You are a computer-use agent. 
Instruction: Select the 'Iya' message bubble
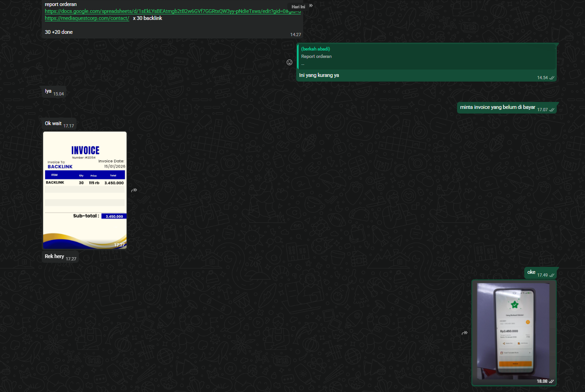[x=48, y=91]
